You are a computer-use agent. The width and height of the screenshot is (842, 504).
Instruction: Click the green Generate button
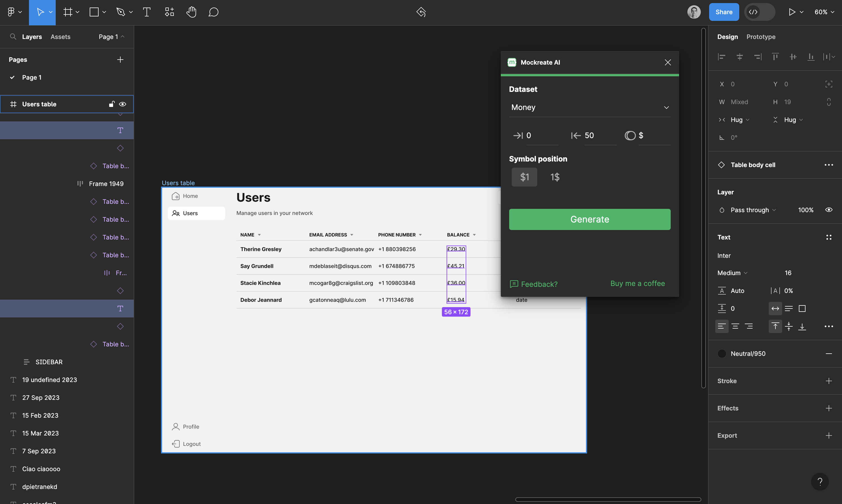[589, 219]
